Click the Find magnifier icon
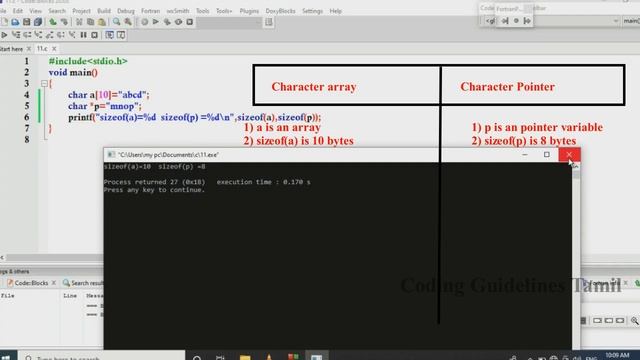Viewport: 640px width, 360px height. tap(116, 22)
